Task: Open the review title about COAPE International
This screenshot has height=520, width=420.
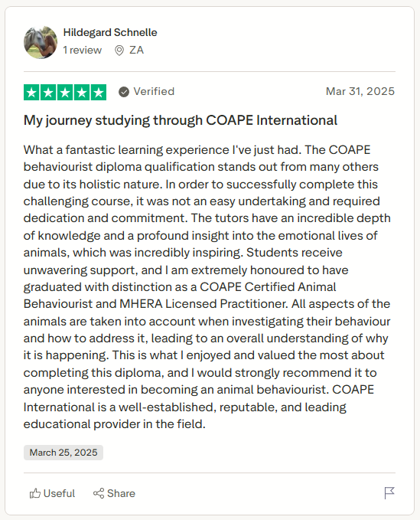Action: point(181,120)
